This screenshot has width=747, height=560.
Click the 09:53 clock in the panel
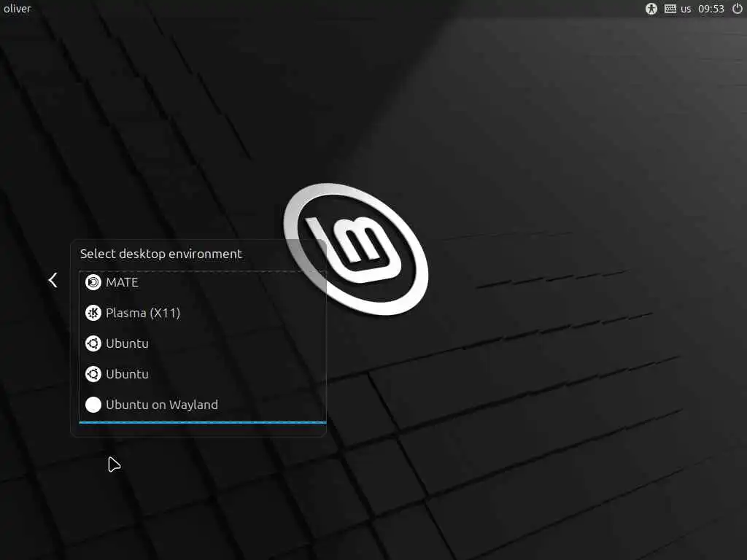[711, 9]
